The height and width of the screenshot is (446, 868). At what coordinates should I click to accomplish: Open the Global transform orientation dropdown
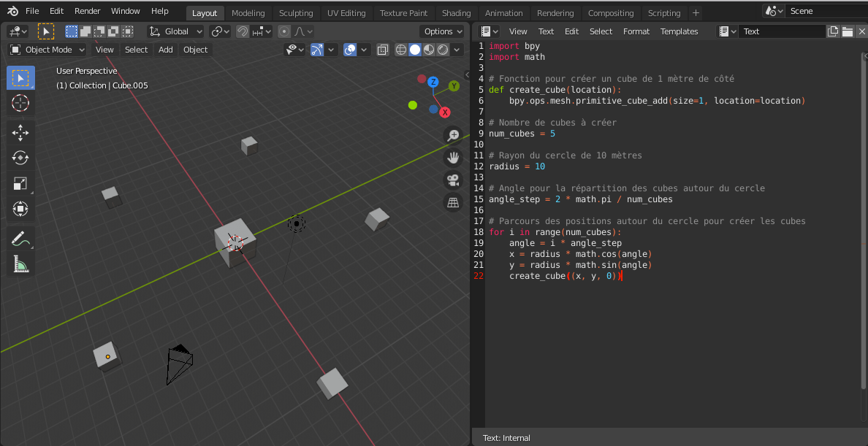(x=175, y=31)
